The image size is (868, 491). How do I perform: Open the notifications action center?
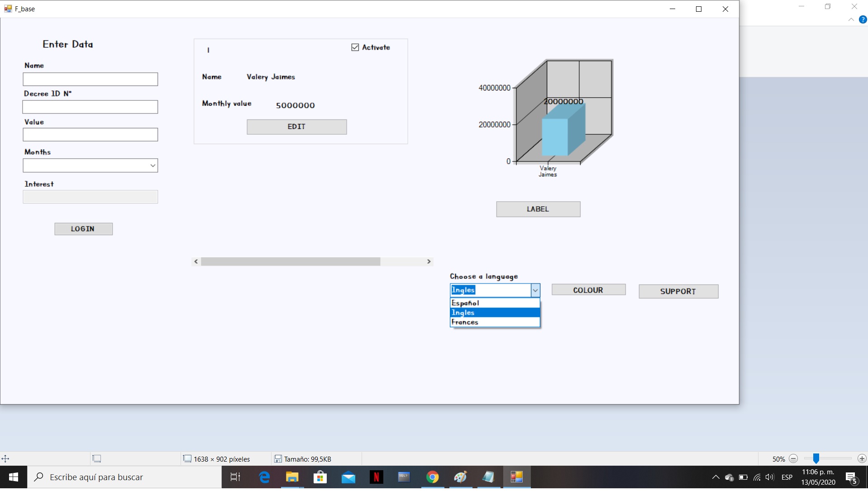tap(851, 477)
